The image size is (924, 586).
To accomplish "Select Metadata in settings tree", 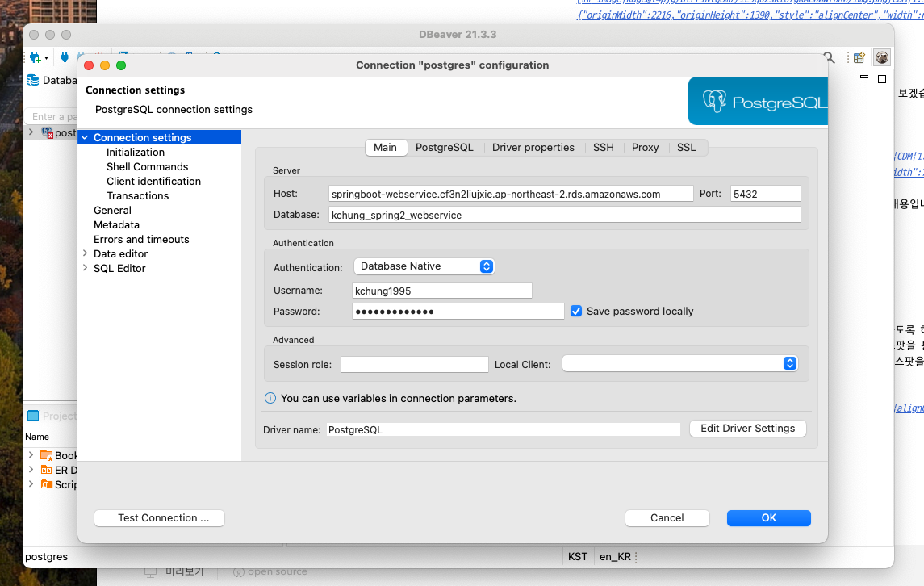I will [x=117, y=224].
